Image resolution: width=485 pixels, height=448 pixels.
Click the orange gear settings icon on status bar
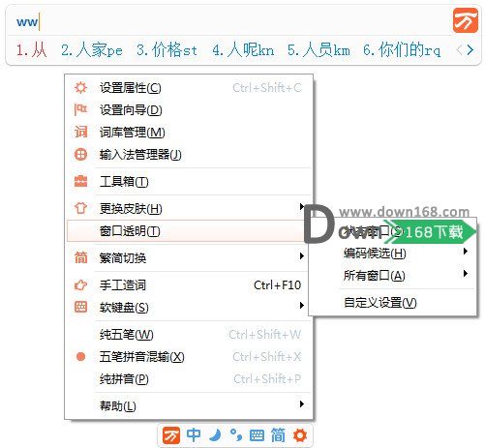click(300, 435)
